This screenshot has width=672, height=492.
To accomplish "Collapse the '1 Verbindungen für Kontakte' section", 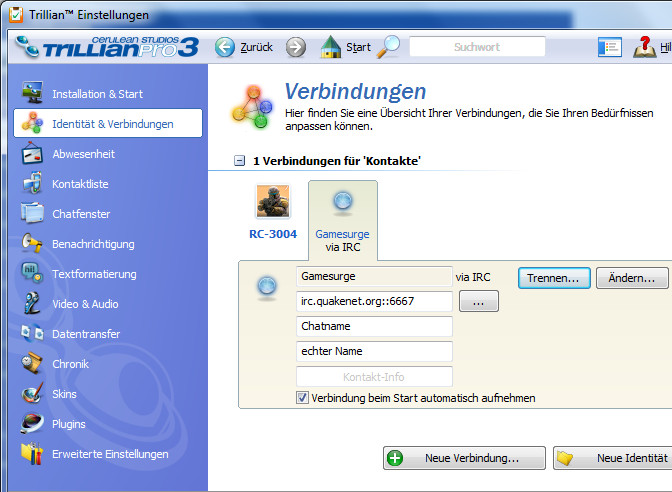I will click(x=239, y=161).
